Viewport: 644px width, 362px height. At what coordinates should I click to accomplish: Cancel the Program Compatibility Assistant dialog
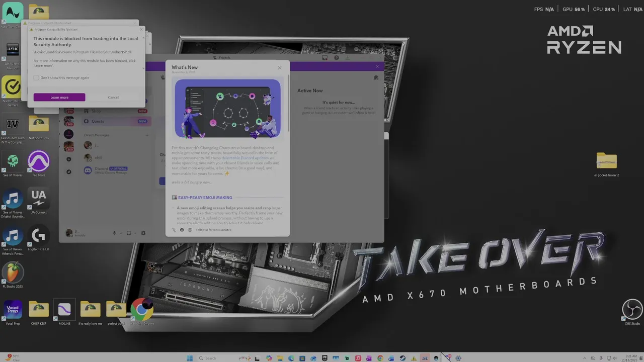(x=113, y=98)
